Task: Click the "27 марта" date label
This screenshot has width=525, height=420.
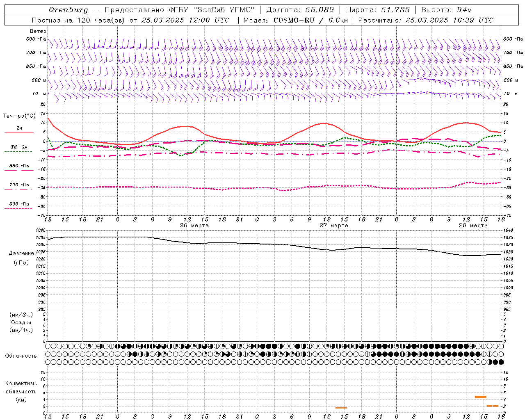Action: click(334, 226)
